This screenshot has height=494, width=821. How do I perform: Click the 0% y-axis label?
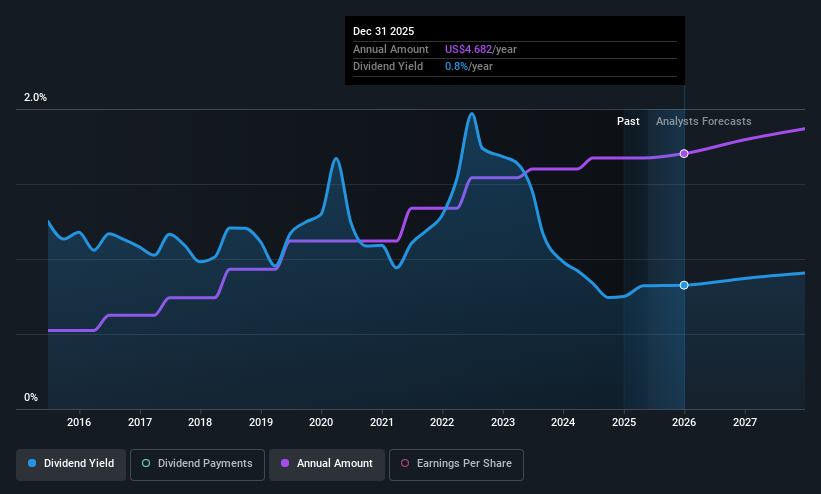click(x=31, y=398)
